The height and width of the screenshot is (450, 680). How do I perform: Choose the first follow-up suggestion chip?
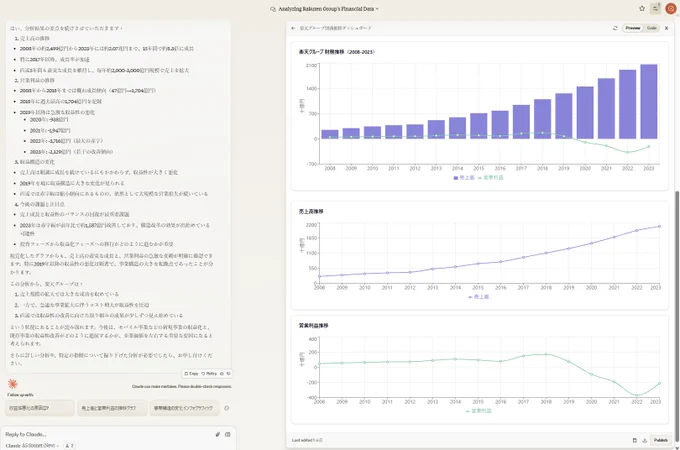tap(40, 408)
